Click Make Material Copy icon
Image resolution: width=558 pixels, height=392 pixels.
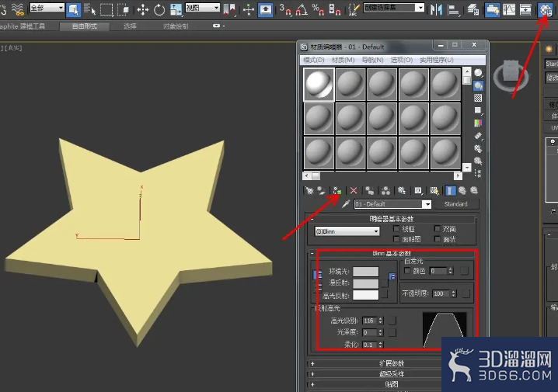click(x=370, y=190)
